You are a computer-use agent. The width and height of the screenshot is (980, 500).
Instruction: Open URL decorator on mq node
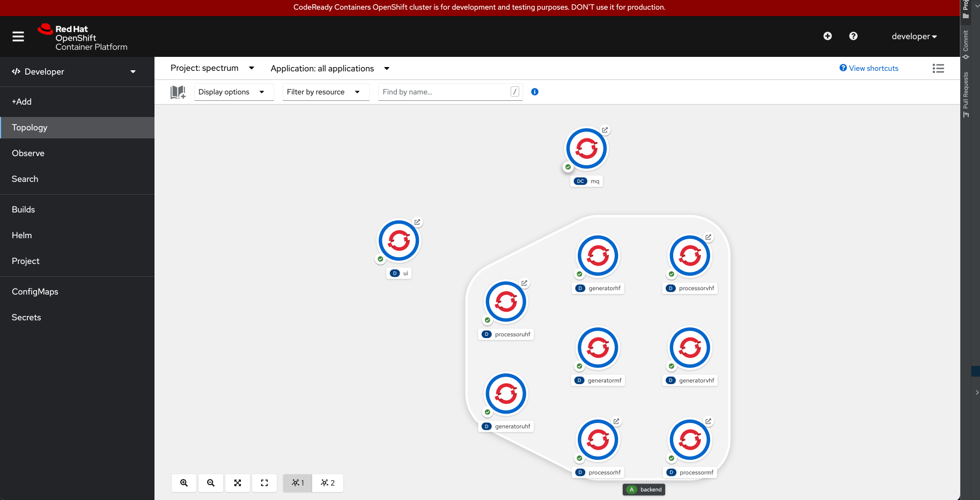[605, 130]
